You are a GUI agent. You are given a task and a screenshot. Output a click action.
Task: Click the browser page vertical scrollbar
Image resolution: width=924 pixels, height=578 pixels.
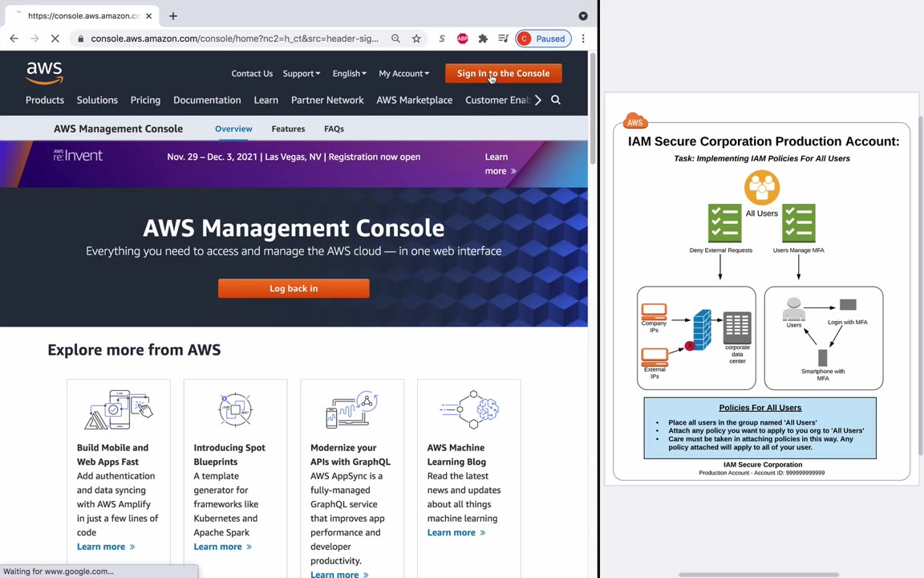pyautogui.click(x=592, y=109)
